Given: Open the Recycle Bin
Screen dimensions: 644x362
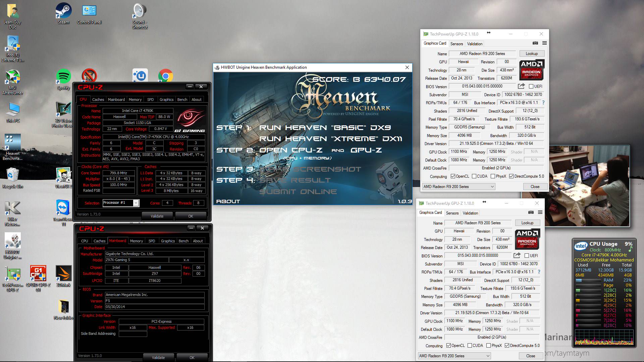Looking at the screenshot, I should (13, 178).
